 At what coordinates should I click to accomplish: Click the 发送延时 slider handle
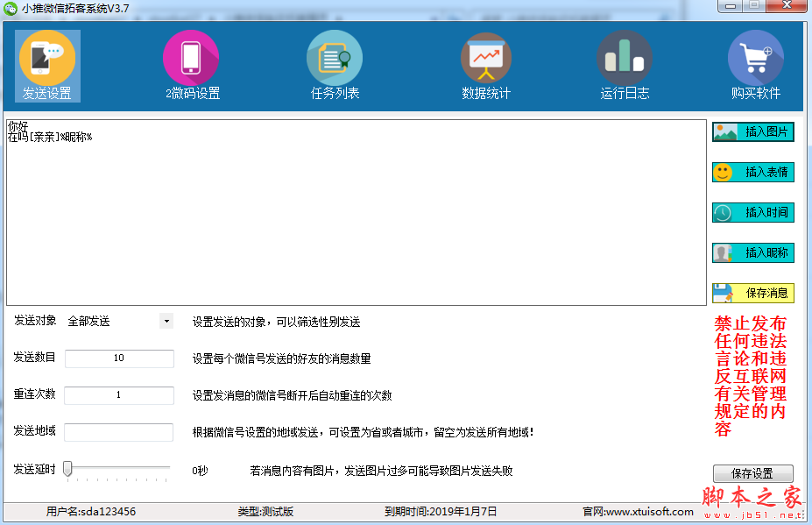click(67, 469)
